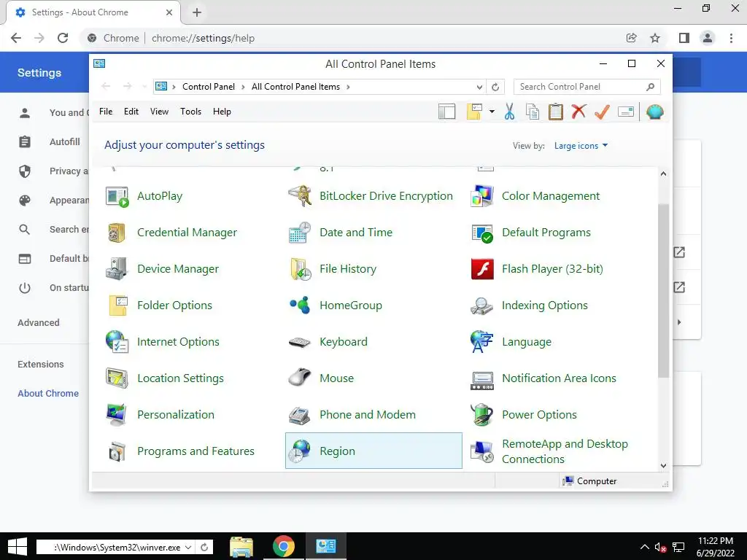Expand the Advanced section in Chrome Settings
The image size is (747, 560).
click(x=39, y=323)
